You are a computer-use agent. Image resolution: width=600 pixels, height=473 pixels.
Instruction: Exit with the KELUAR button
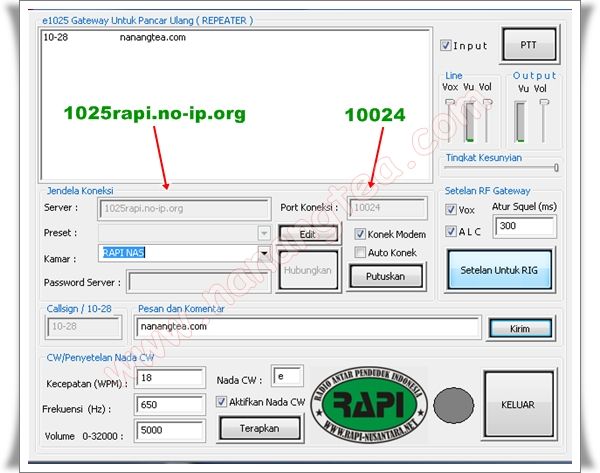518,404
